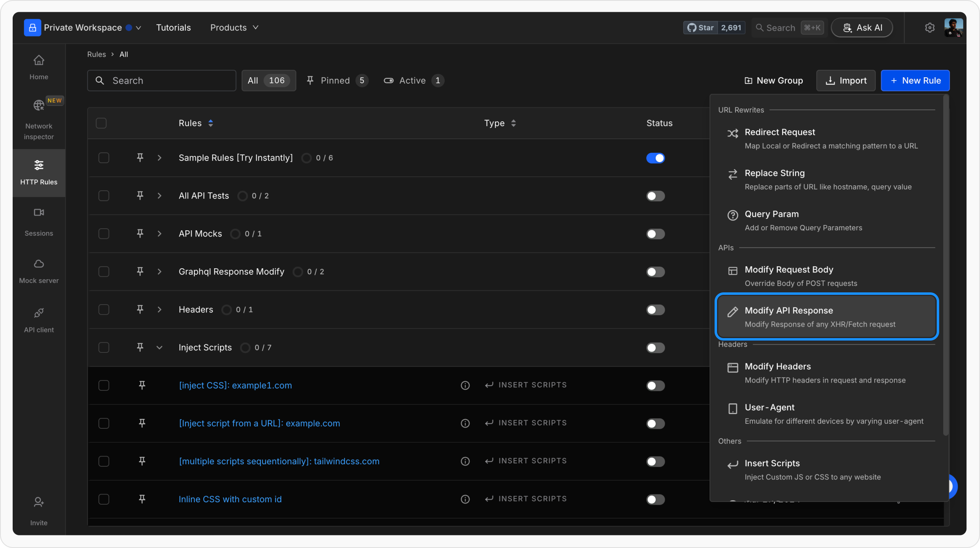Expand the Graphql Response Modify group

(160, 272)
